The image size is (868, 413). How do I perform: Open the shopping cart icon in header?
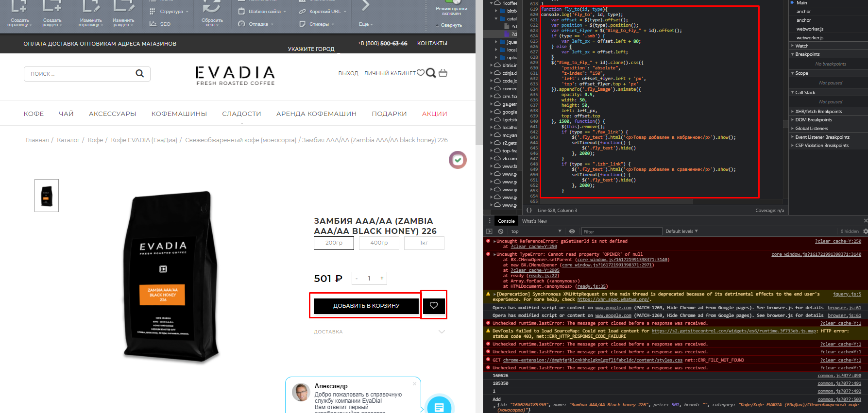(443, 73)
